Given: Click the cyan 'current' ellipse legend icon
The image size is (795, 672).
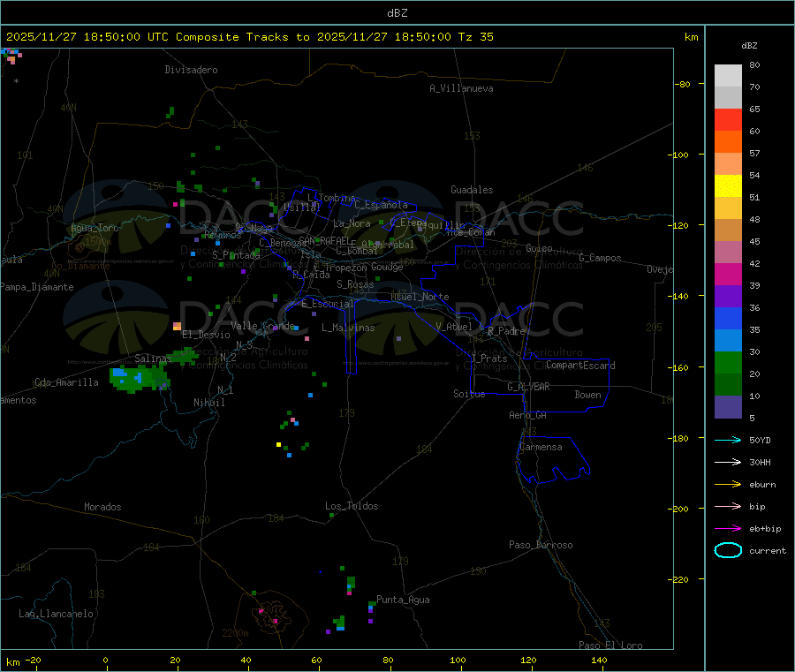Looking at the screenshot, I should point(728,550).
